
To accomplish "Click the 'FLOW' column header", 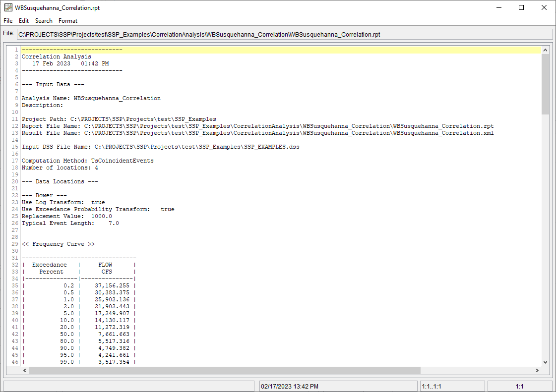I will [x=105, y=265].
